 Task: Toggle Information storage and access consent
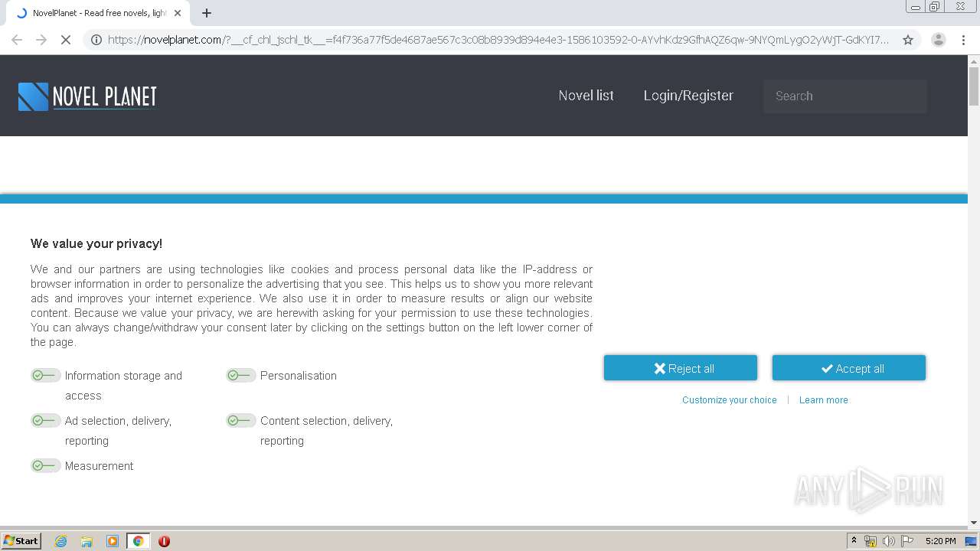45,375
